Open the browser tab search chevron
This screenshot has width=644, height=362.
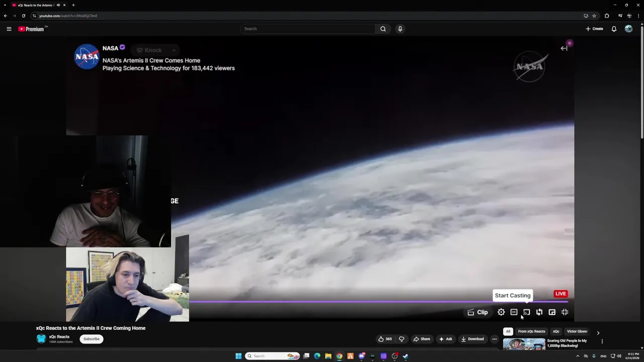[5, 5]
